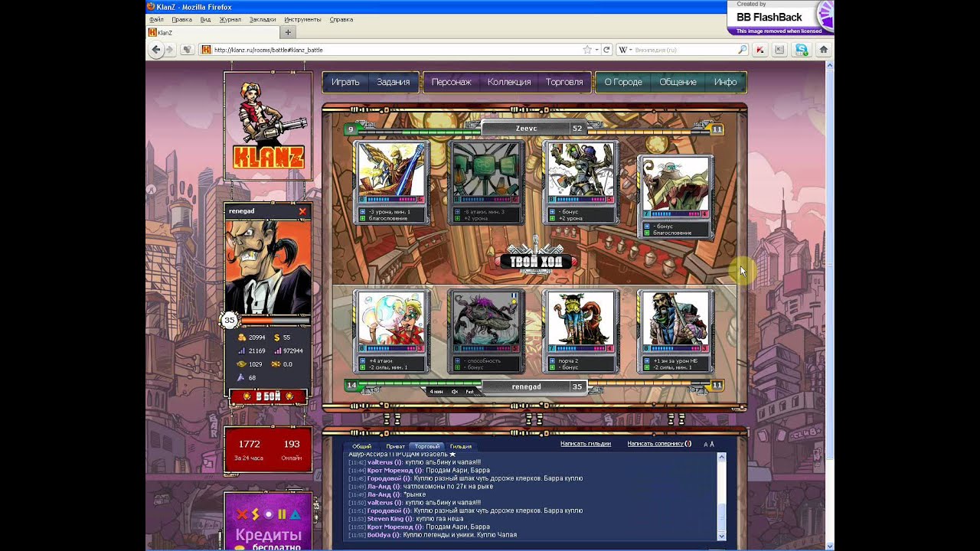View the renegad character portrait
Viewport: 980px width, 551px height.
pos(268,266)
